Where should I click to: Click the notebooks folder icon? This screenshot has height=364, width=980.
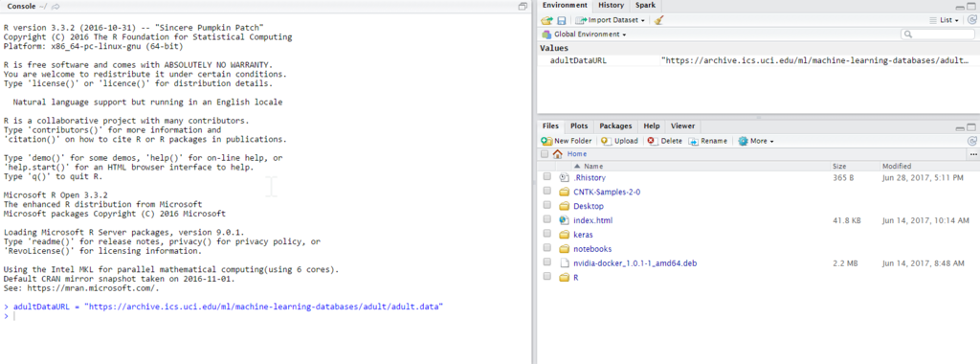[x=564, y=249]
